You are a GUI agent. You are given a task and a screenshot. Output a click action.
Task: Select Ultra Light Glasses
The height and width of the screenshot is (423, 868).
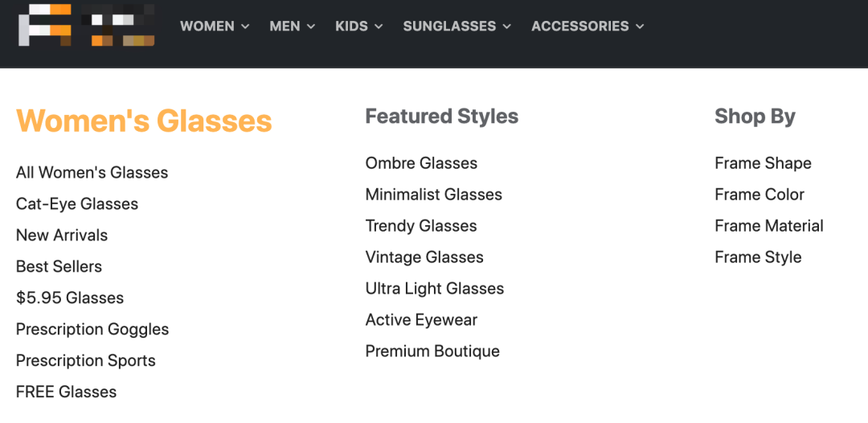pyautogui.click(x=435, y=289)
